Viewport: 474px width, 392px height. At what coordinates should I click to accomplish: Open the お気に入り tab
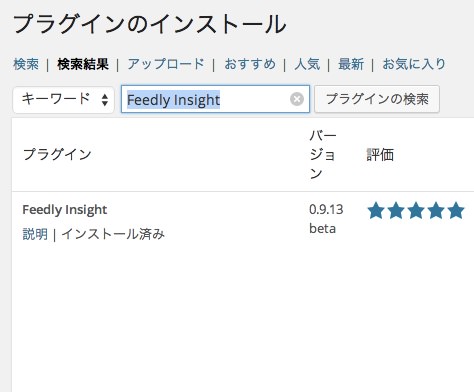(414, 64)
